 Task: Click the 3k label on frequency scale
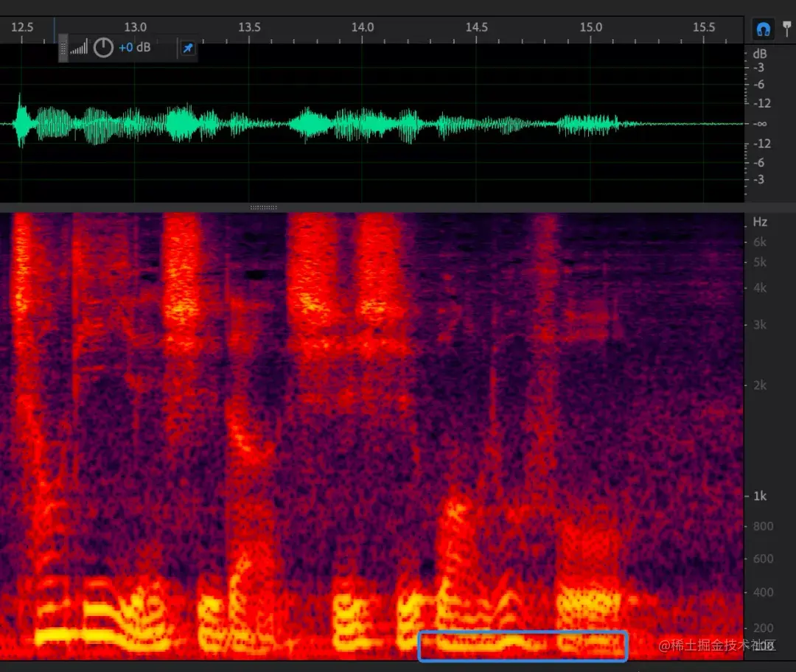(x=760, y=325)
